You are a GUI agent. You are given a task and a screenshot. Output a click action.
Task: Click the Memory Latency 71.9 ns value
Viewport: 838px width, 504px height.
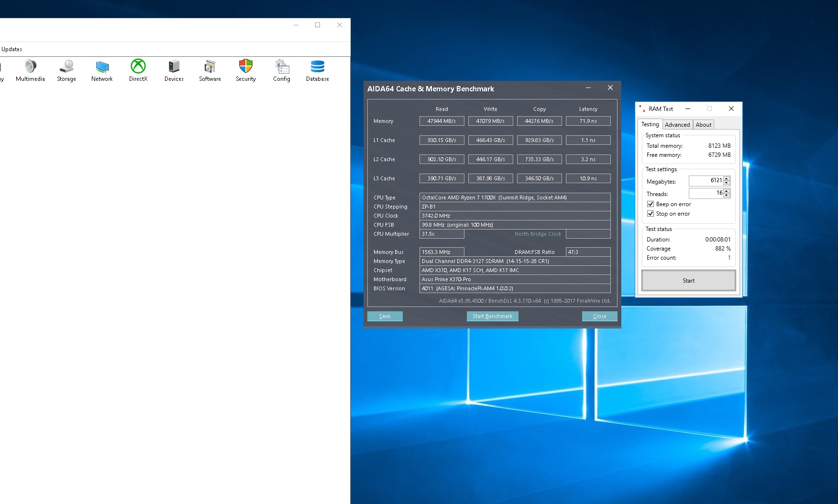(x=588, y=121)
